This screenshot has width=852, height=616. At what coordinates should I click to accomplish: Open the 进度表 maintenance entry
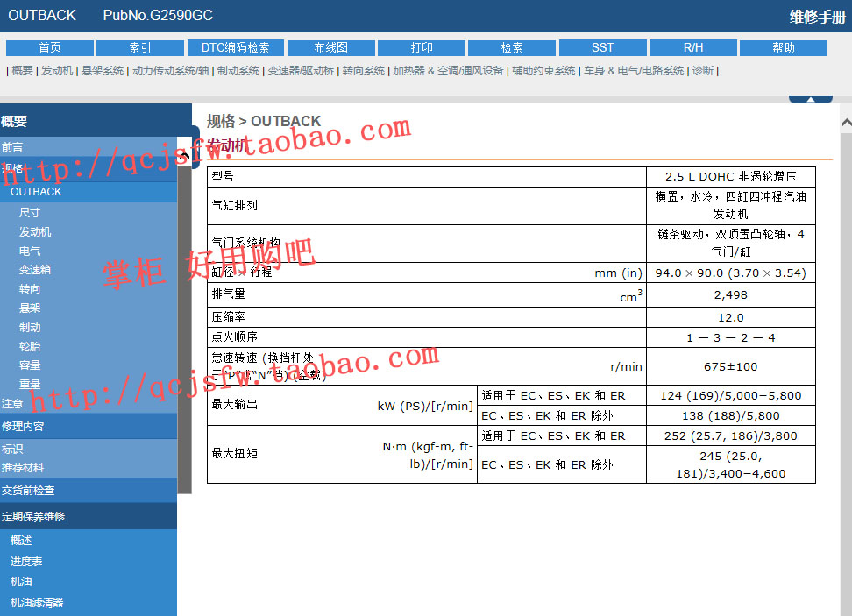26,561
